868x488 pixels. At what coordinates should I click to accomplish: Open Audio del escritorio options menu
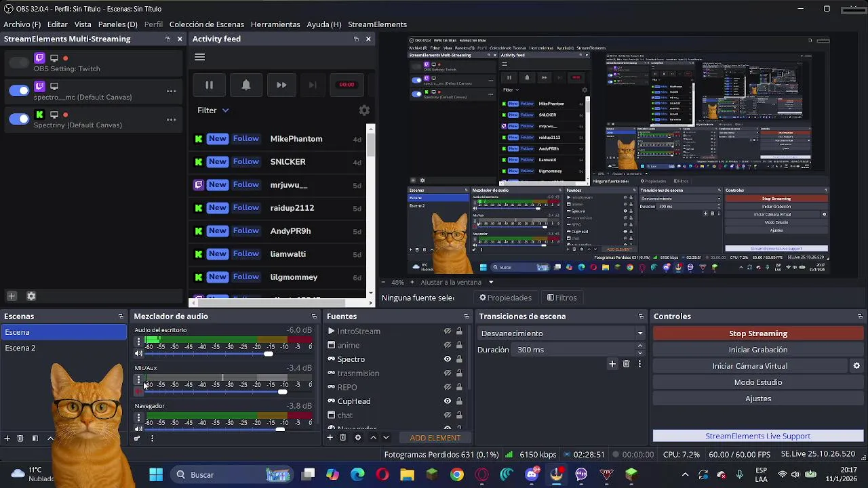point(138,342)
